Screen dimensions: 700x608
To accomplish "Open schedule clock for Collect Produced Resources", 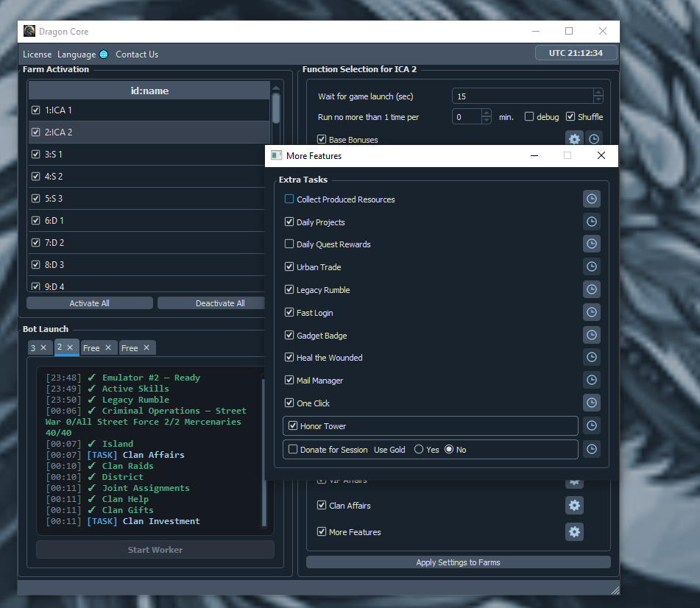I will (592, 199).
